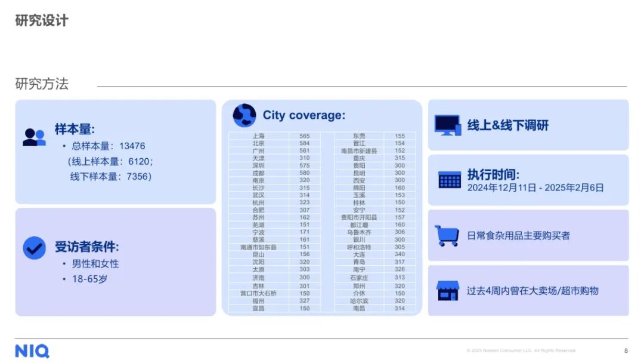Viewport: 644px width, 363px height.
Task: Click the value 575 in the table
Action: [x=304, y=165]
